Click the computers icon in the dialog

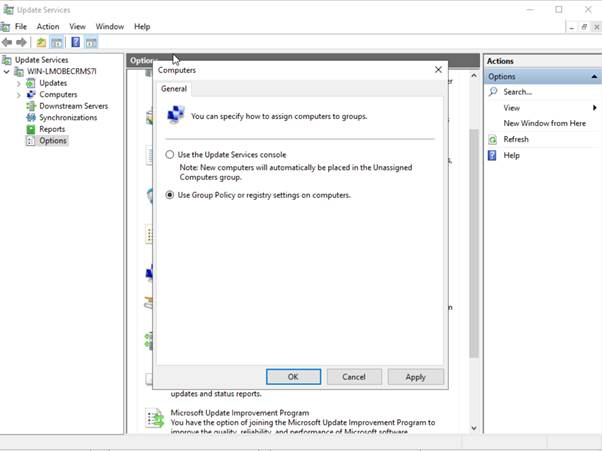click(x=175, y=115)
